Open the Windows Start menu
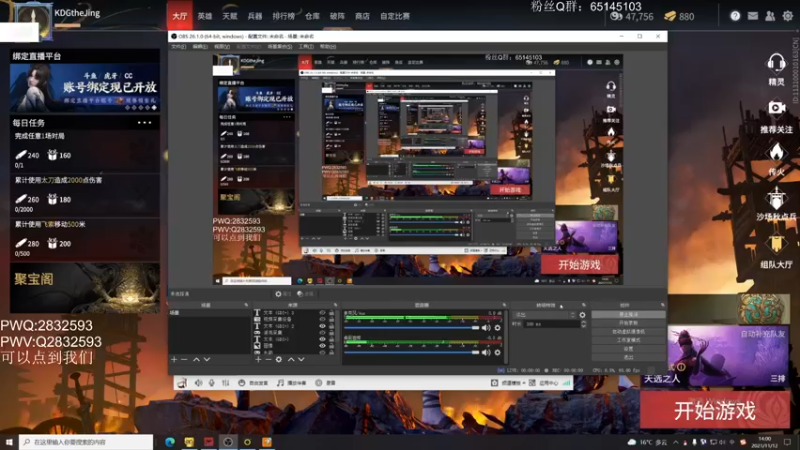Image resolution: width=800 pixels, height=450 pixels. tap(9, 442)
